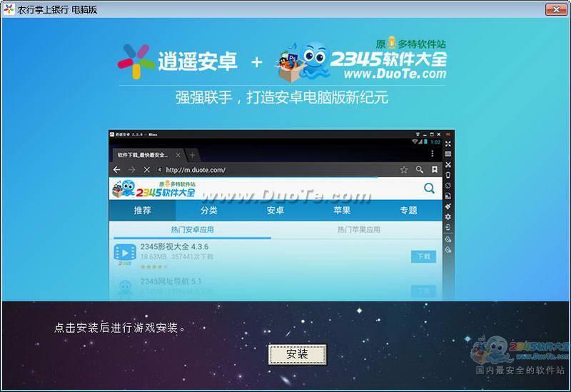The height and width of the screenshot is (392, 571).
Task: Click the fullscreen icon in emulator sidebar
Action: click(448, 144)
